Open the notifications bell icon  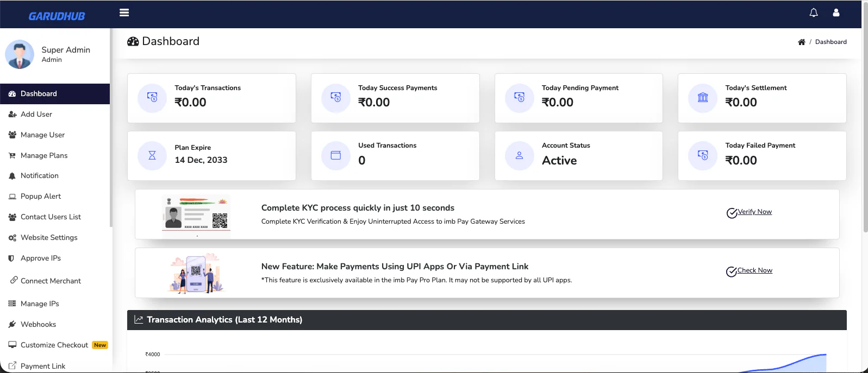[x=813, y=12]
